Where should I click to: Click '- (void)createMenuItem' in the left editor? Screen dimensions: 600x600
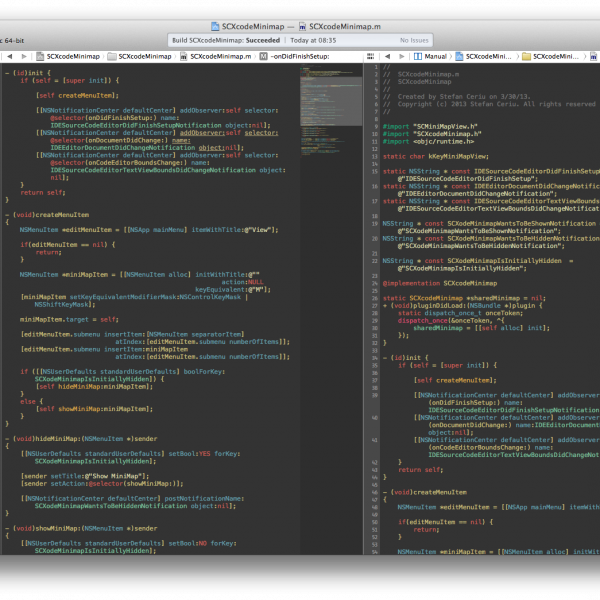coord(47,215)
